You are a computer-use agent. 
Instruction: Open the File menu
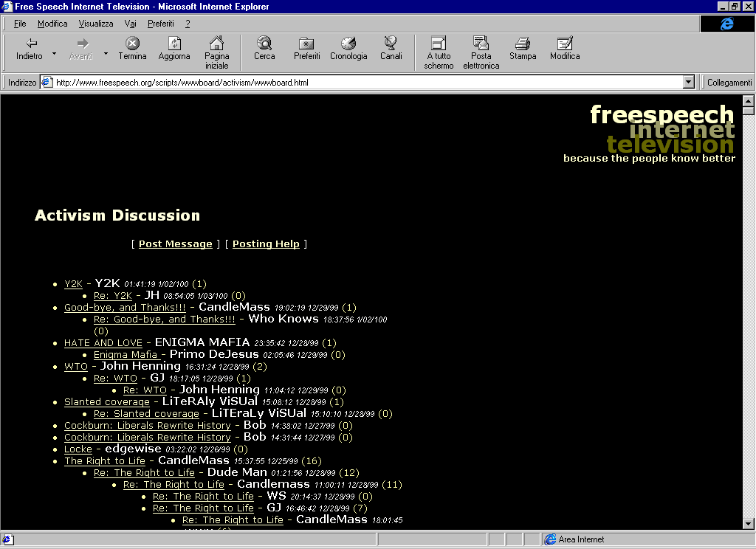[x=20, y=24]
